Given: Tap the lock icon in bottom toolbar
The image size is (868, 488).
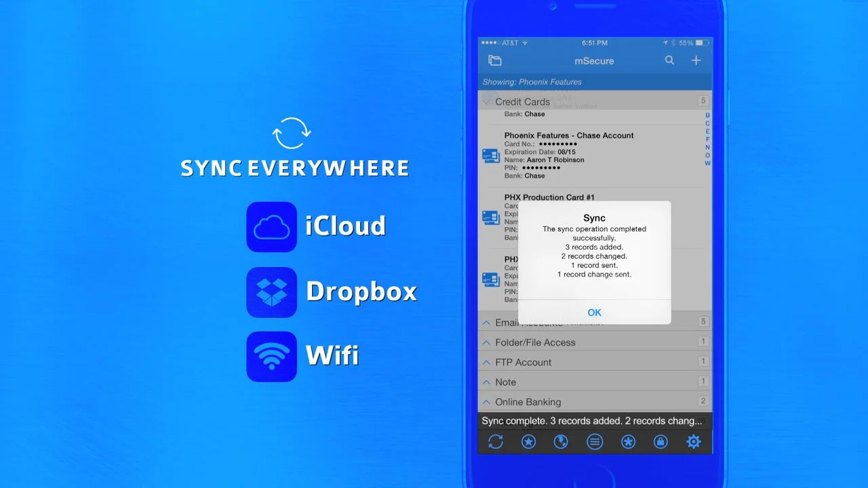Looking at the screenshot, I should pyautogui.click(x=660, y=442).
